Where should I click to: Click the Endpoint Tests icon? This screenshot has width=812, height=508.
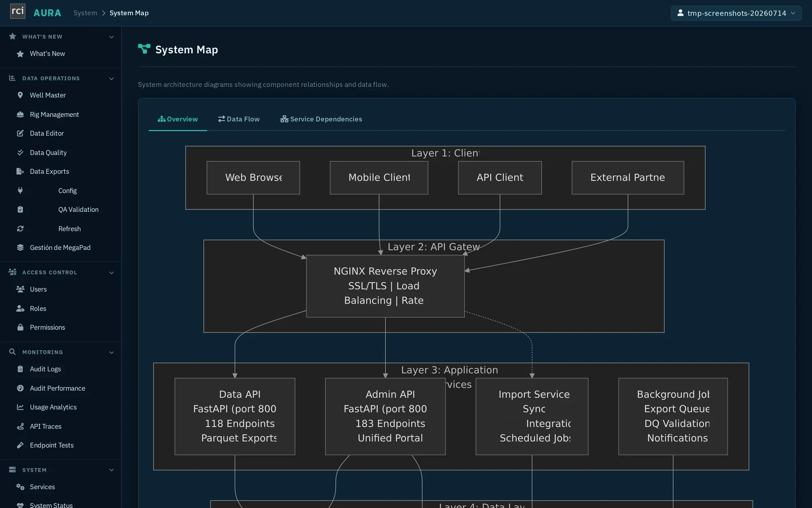click(20, 445)
